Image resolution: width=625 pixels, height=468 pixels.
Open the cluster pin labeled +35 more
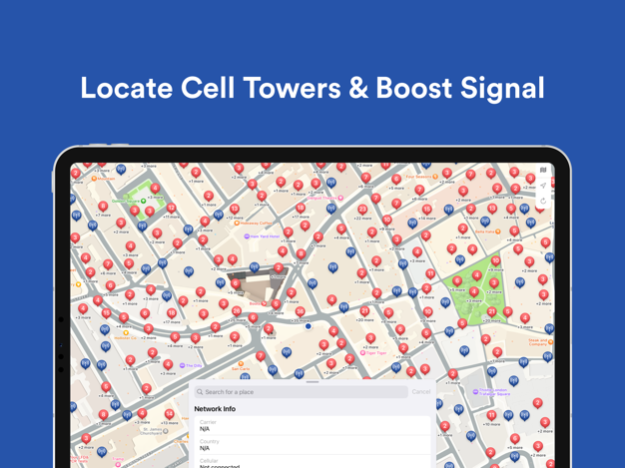click(x=300, y=312)
